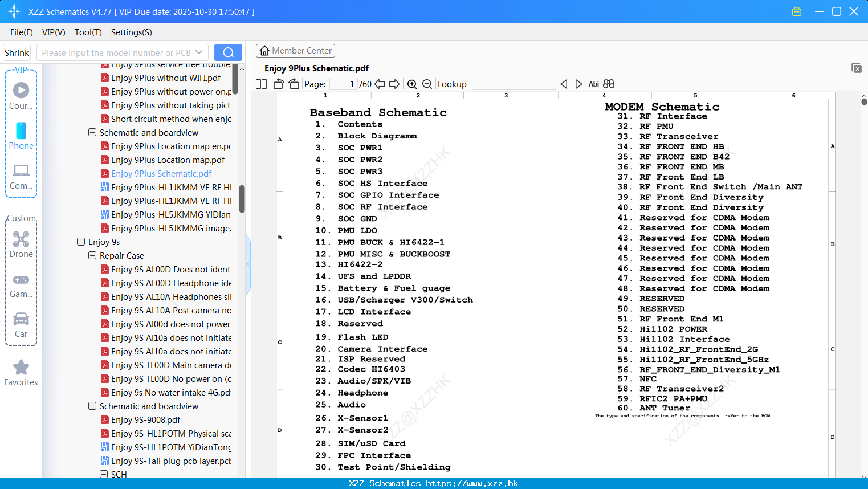Find next lookup result
868x489 pixels.
point(578,84)
